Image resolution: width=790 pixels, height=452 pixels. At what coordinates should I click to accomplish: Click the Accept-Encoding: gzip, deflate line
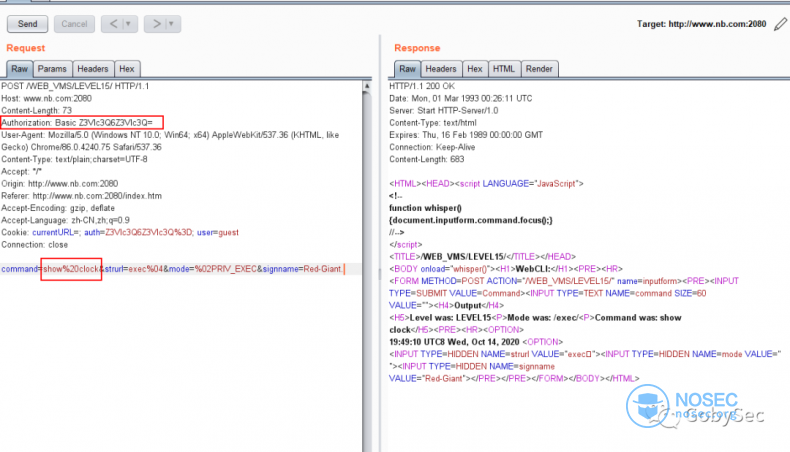[58, 208]
